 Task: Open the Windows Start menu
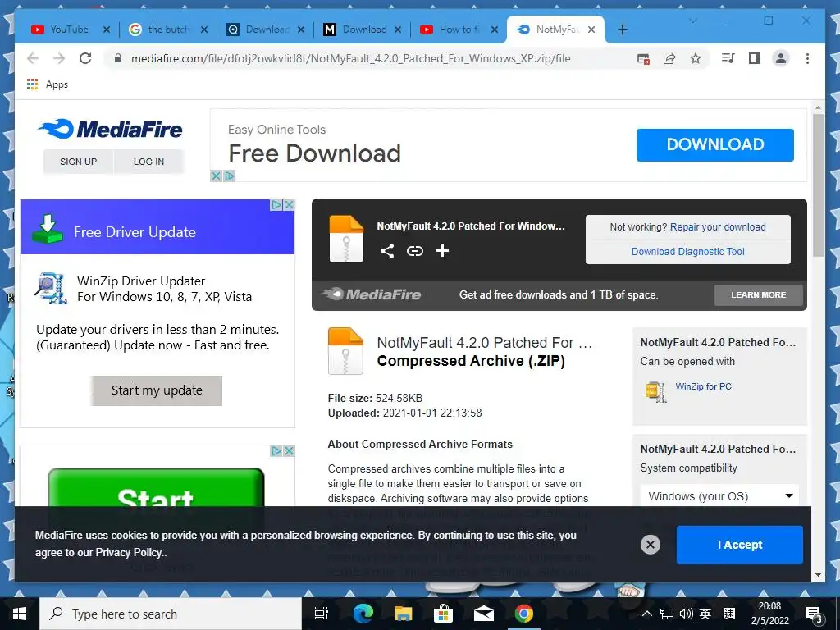pyautogui.click(x=20, y=614)
